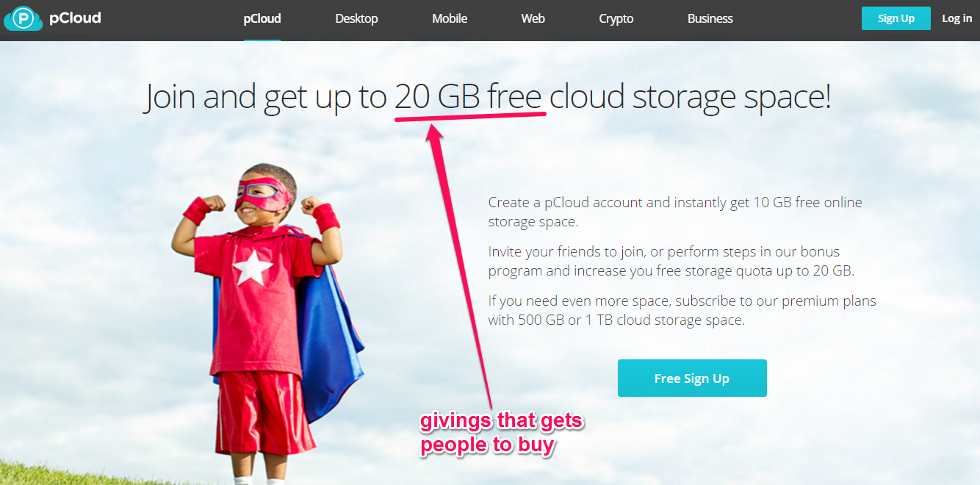Click the Free Sign Up button

click(x=692, y=378)
